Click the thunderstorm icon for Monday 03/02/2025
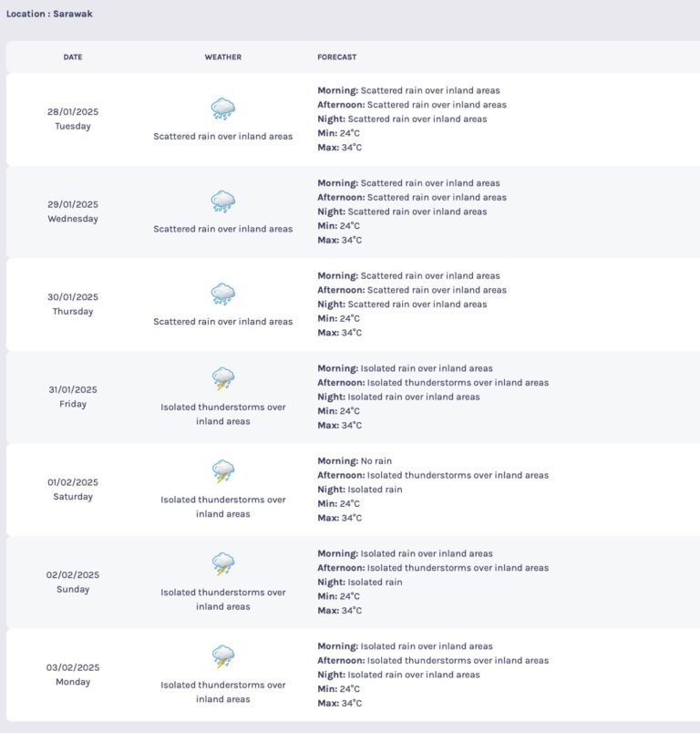This screenshot has height=733, width=700. click(x=223, y=656)
